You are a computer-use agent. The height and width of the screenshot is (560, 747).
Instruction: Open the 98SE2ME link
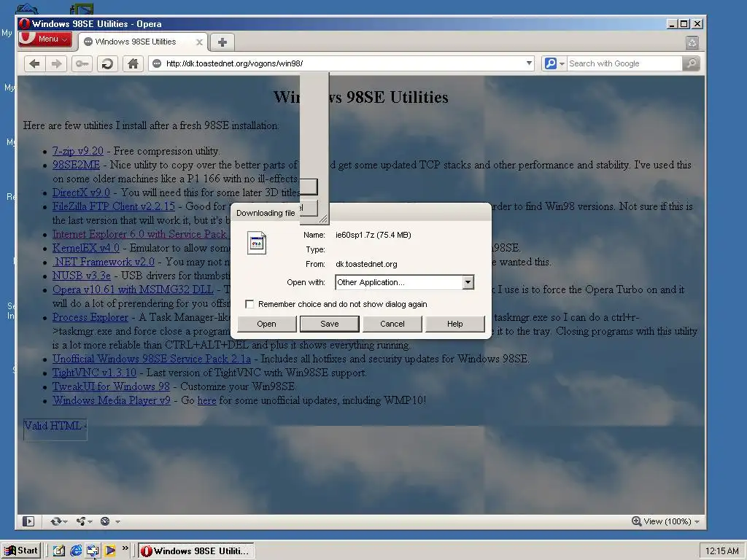coord(76,165)
